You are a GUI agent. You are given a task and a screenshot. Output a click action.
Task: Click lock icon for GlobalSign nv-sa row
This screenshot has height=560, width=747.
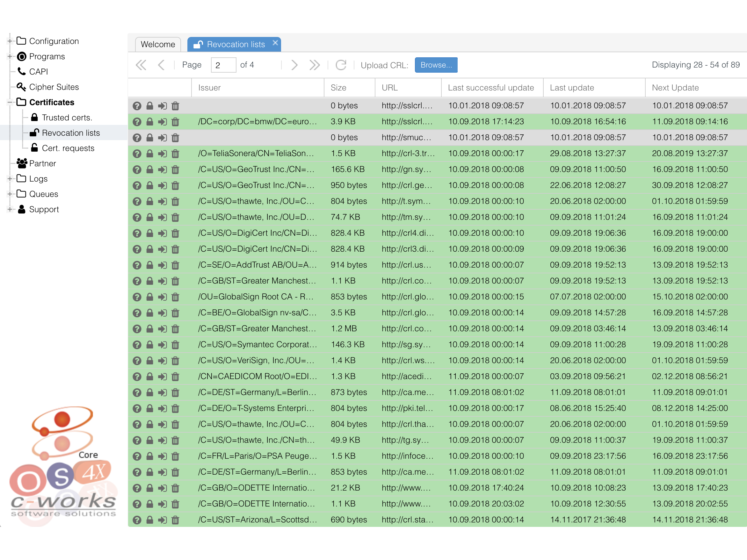[149, 313]
